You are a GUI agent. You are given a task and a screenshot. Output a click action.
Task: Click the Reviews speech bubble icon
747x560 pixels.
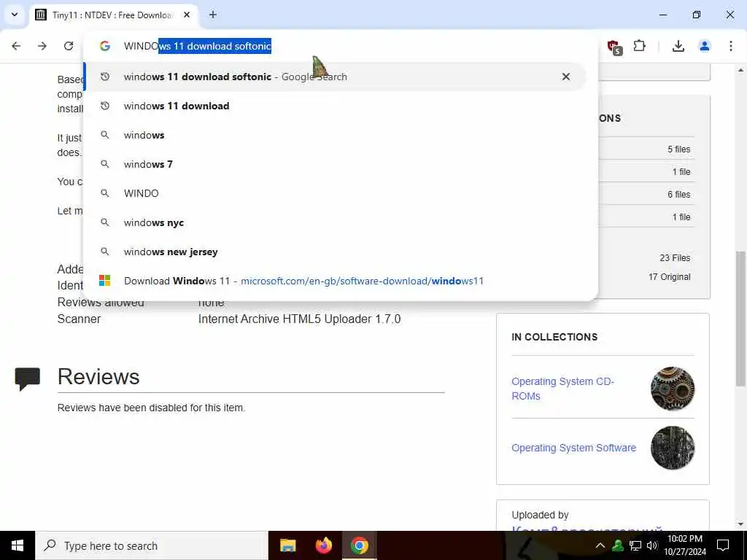[x=28, y=378]
